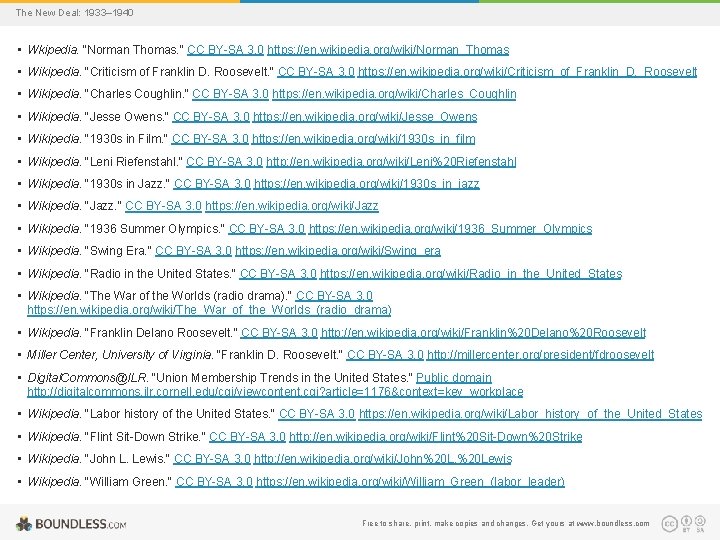The width and height of the screenshot is (720, 540).
Task: Open the John L. Lewis Wikipedia URL
Action: pyautogui.click(x=383, y=459)
